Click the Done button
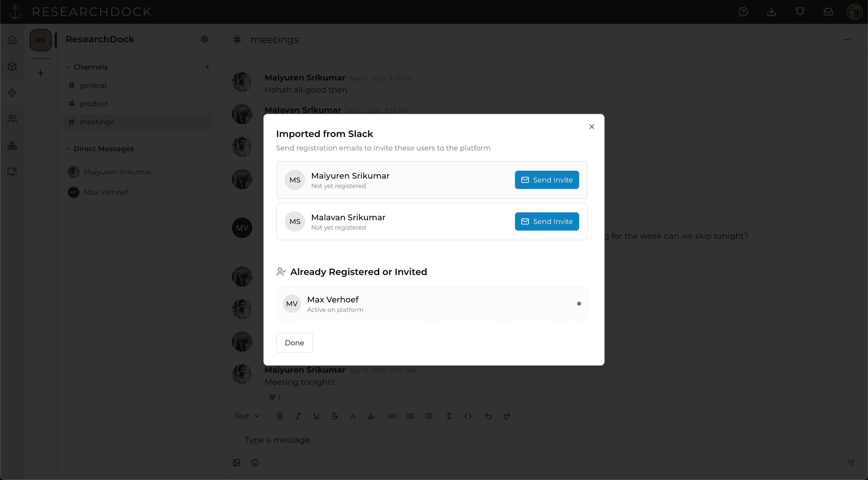This screenshot has height=480, width=868. coord(294,342)
